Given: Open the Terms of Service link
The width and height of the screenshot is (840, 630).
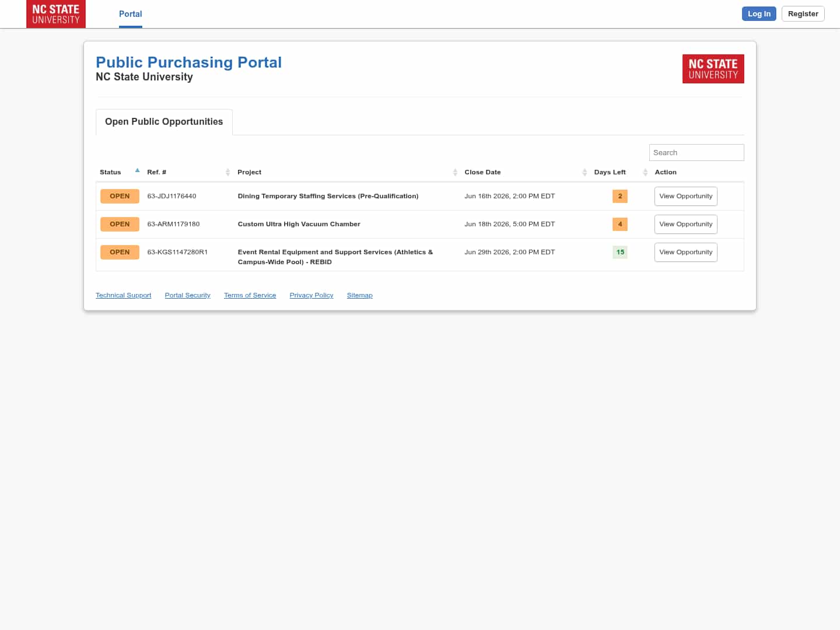Looking at the screenshot, I should tap(250, 295).
